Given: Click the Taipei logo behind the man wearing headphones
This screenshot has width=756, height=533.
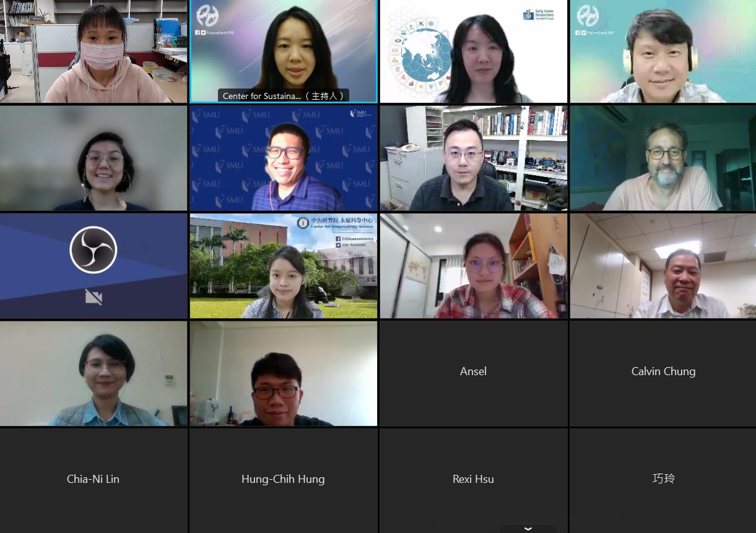Looking at the screenshot, I should point(587,15).
